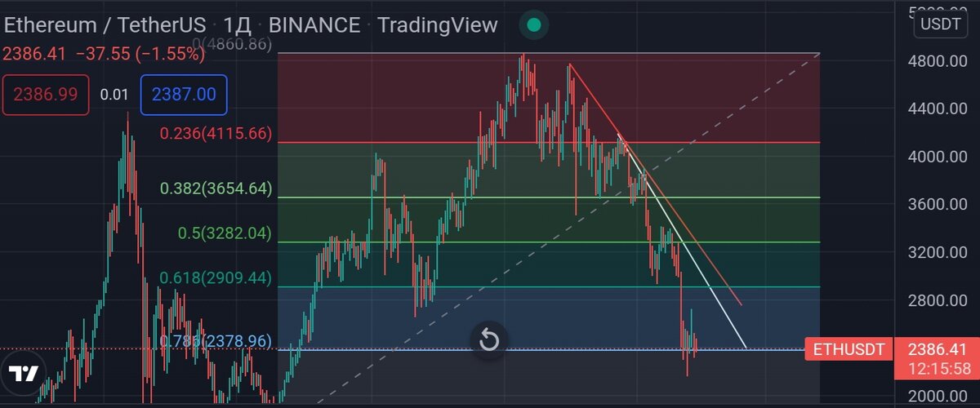This screenshot has height=408, width=980.
Task: Click the 2800.00 price axis label
Action: point(936,301)
